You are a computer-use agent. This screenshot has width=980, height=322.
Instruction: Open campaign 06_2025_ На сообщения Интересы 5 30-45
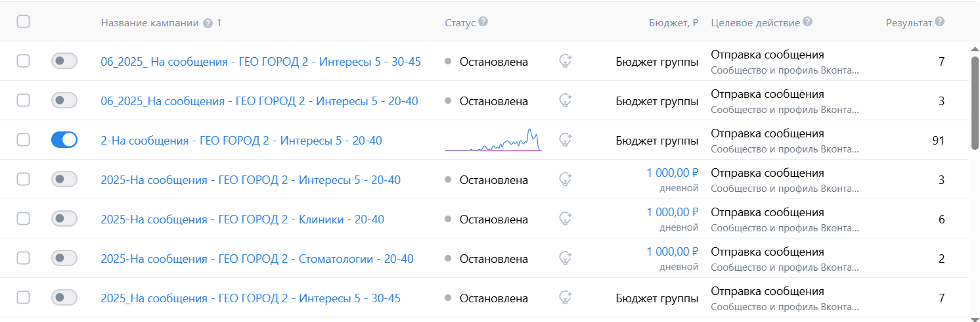260,62
